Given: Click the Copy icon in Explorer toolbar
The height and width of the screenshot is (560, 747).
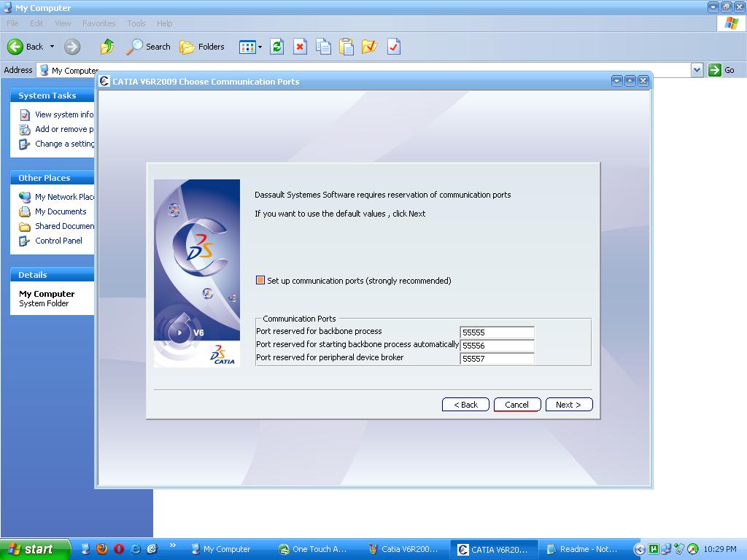Looking at the screenshot, I should [323, 47].
